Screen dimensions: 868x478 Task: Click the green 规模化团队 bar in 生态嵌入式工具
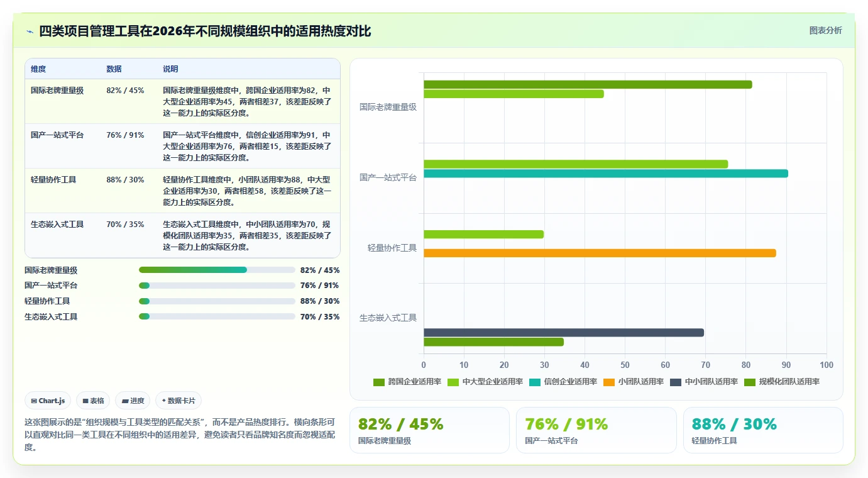point(493,342)
